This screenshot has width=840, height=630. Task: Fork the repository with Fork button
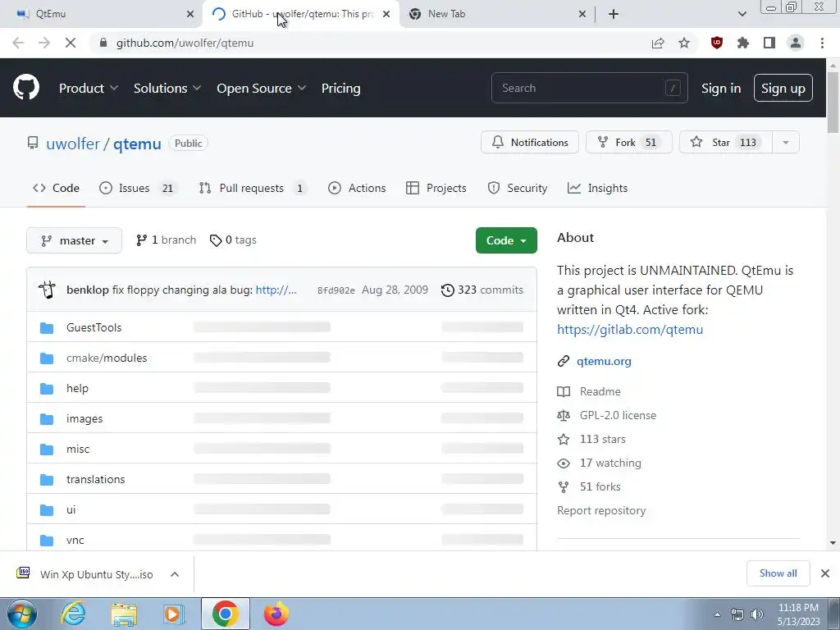tap(629, 143)
